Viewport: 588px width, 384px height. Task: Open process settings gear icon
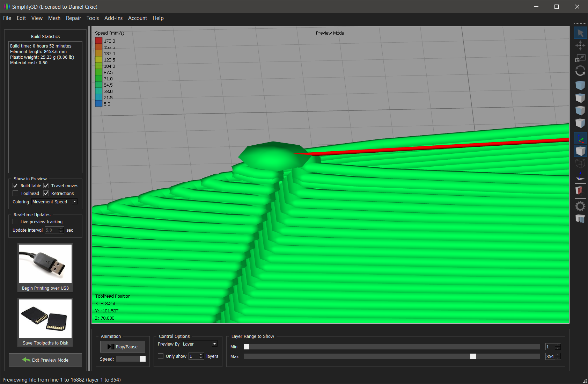[x=580, y=206]
